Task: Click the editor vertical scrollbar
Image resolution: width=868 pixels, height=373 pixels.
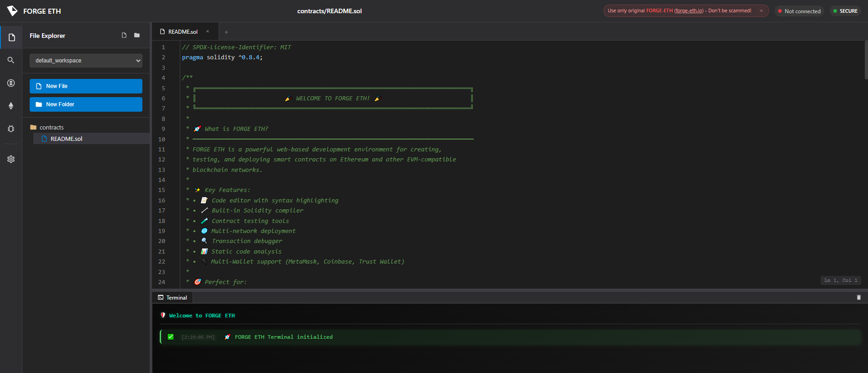Action: (x=866, y=60)
